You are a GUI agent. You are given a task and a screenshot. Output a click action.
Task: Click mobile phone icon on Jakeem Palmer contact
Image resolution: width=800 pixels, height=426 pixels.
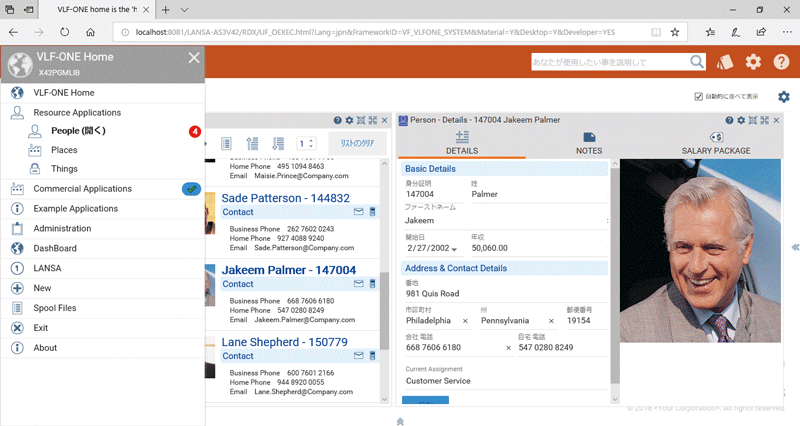373,284
